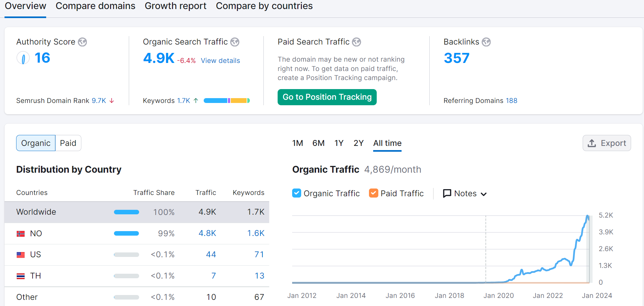Expand the Notes dropdown
The height and width of the screenshot is (306, 644).
(x=484, y=194)
